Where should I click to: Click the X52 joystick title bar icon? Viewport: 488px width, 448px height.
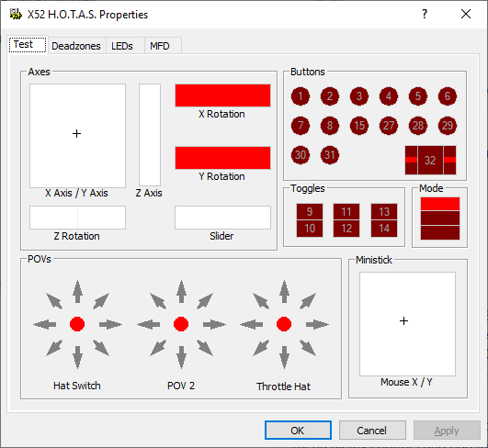16,15
